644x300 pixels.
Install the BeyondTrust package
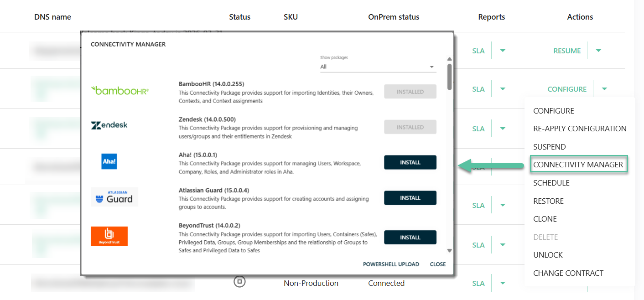click(x=410, y=238)
